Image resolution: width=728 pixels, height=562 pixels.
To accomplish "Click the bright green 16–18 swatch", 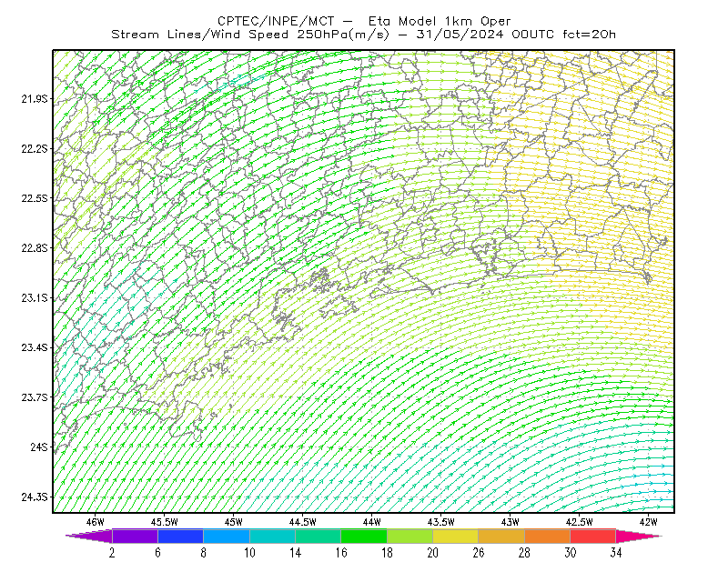I will click(x=364, y=536).
